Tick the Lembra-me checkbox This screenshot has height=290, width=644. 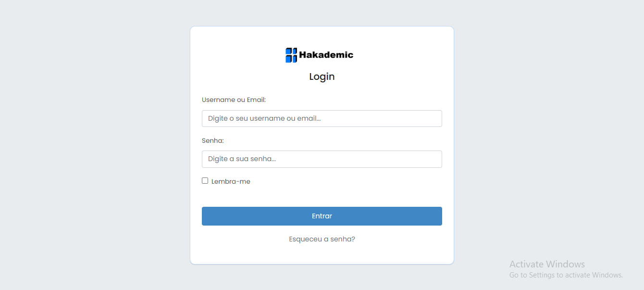[205, 181]
